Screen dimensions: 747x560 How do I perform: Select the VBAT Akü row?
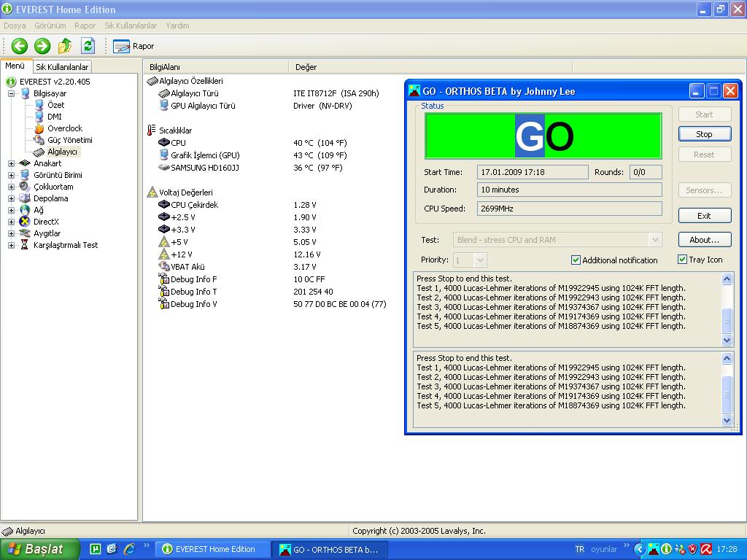coord(239,267)
